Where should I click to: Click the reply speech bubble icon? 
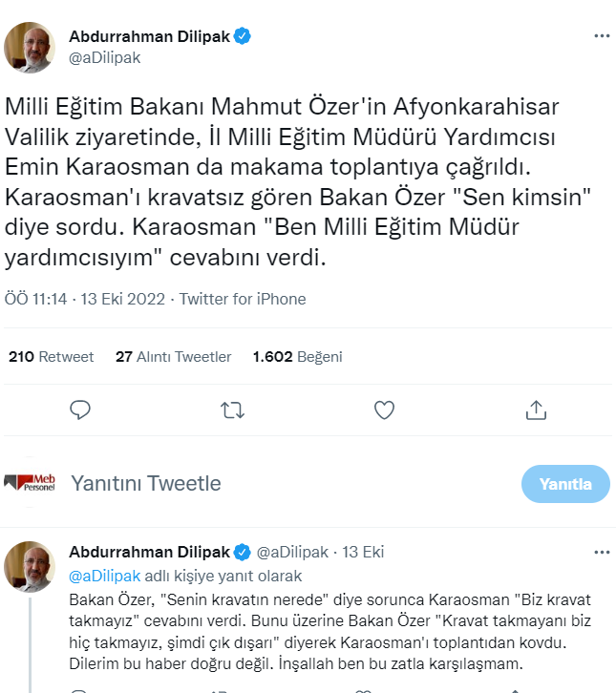pyautogui.click(x=80, y=409)
